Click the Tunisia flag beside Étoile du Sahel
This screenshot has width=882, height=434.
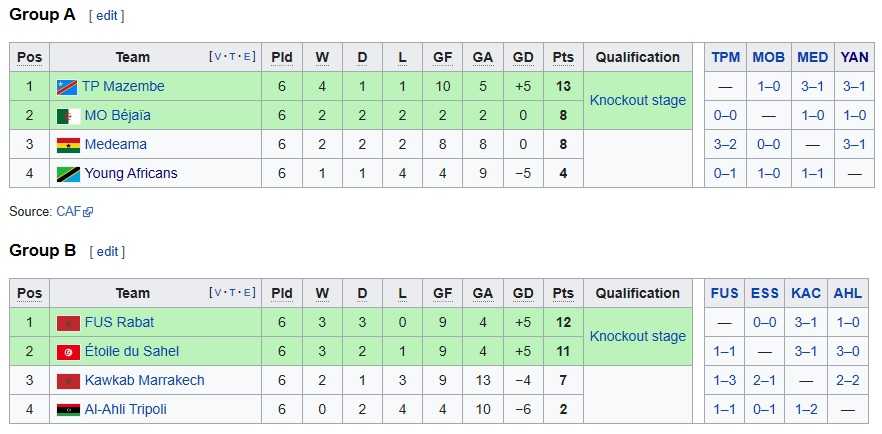[x=68, y=352]
